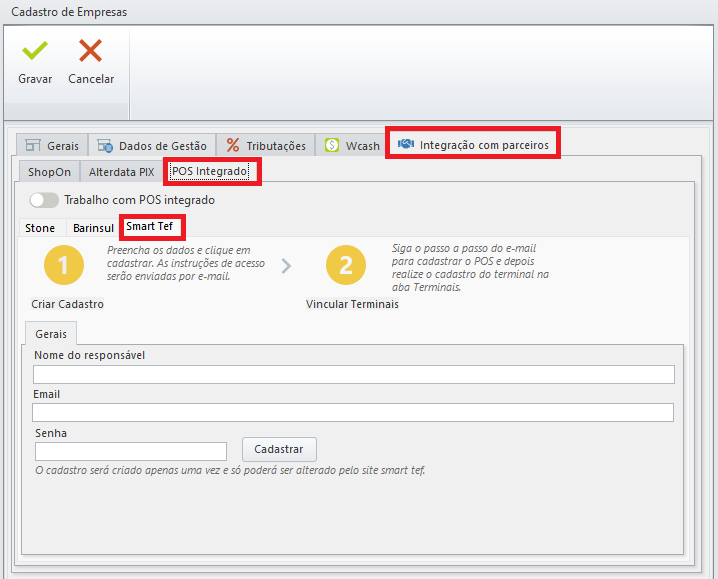Open the Alterdata PIX sub-tab
The image size is (718, 579).
(x=121, y=172)
